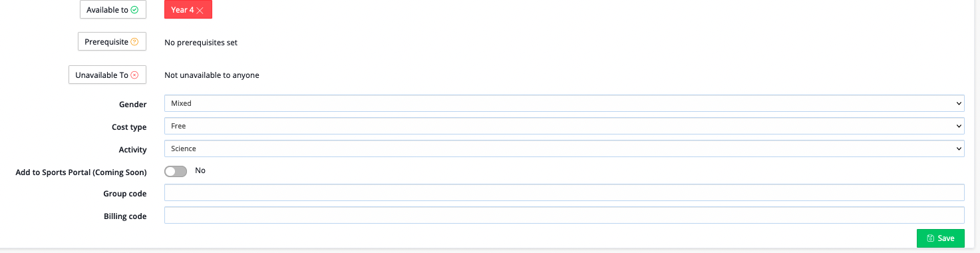Click the disk icon on Save button

930,238
